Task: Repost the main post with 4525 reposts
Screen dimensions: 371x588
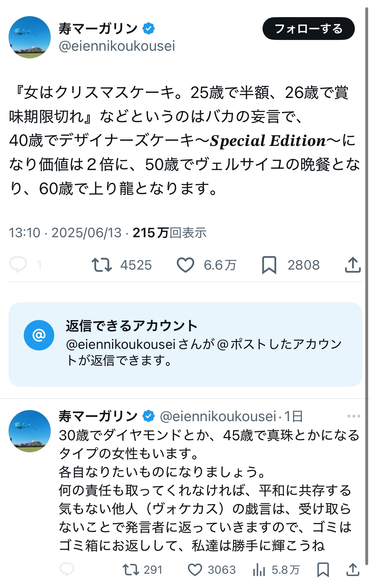Action: [102, 265]
